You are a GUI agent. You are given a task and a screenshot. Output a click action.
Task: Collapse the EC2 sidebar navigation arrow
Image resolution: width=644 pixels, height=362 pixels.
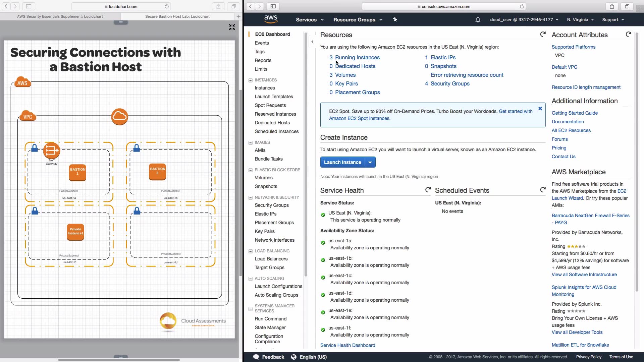tap(312, 42)
